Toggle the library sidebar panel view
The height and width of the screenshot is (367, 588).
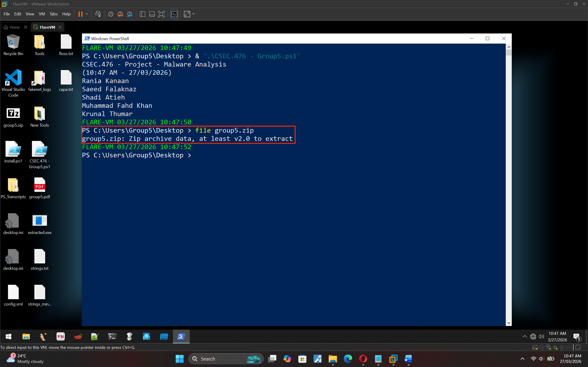pos(143,14)
